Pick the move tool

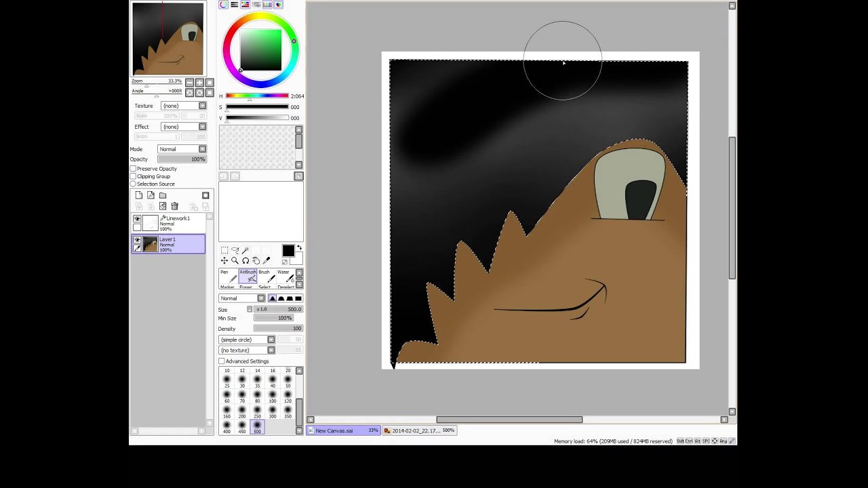coord(224,261)
